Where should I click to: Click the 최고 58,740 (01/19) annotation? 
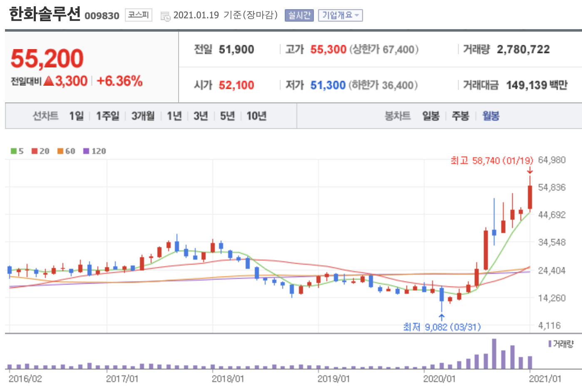pos(492,161)
